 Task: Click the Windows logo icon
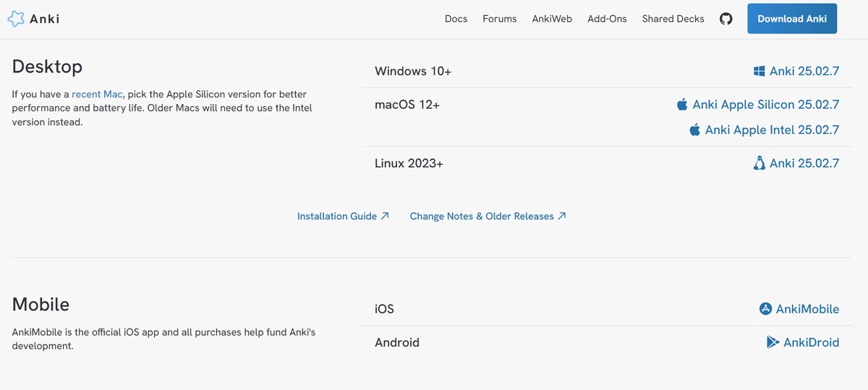click(759, 71)
